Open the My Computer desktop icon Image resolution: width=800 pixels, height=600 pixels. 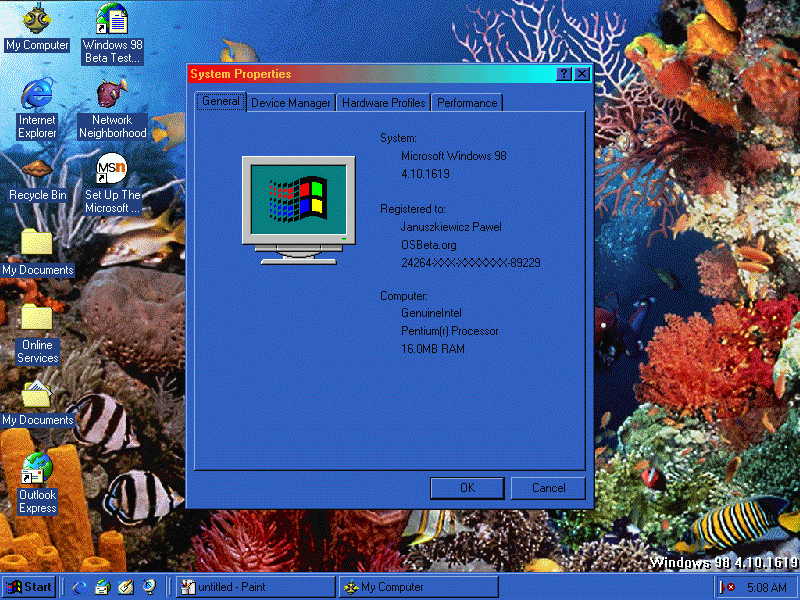[x=37, y=27]
